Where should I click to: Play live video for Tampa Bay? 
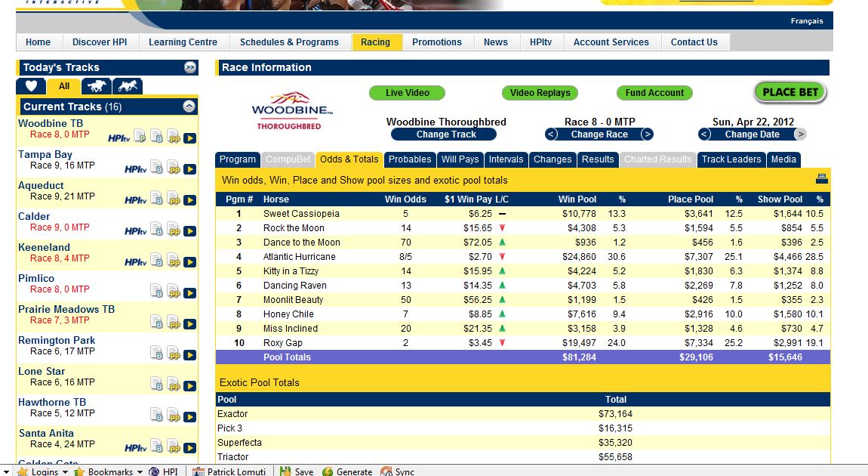(190, 169)
